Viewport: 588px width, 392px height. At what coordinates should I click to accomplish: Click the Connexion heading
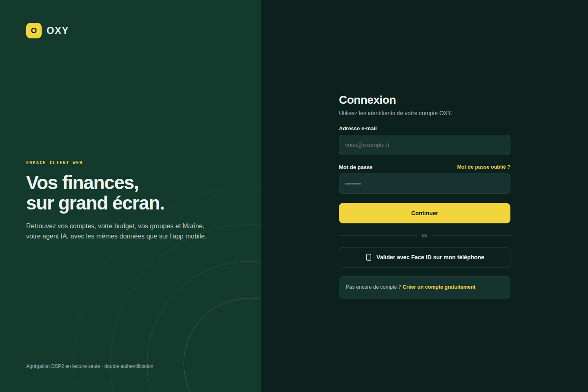pyautogui.click(x=367, y=100)
